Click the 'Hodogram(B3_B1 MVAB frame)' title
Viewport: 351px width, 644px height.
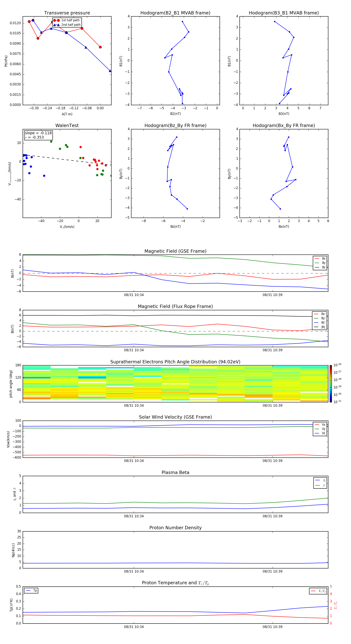(x=284, y=13)
